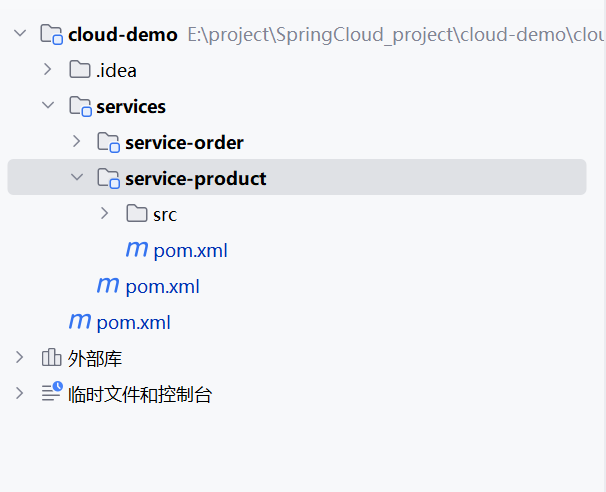Screen dimensions: 606x492
Task: Click the service-product module folder icon
Action: (108, 178)
